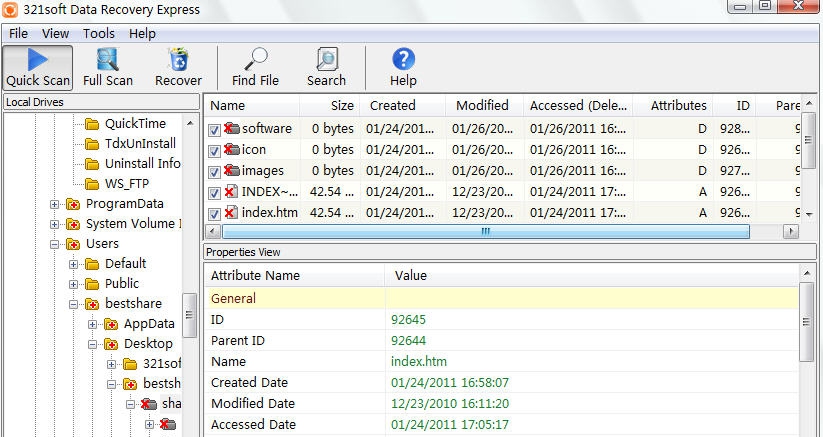
Task: Select the QuickTime folder icon in tree
Action: (x=93, y=124)
